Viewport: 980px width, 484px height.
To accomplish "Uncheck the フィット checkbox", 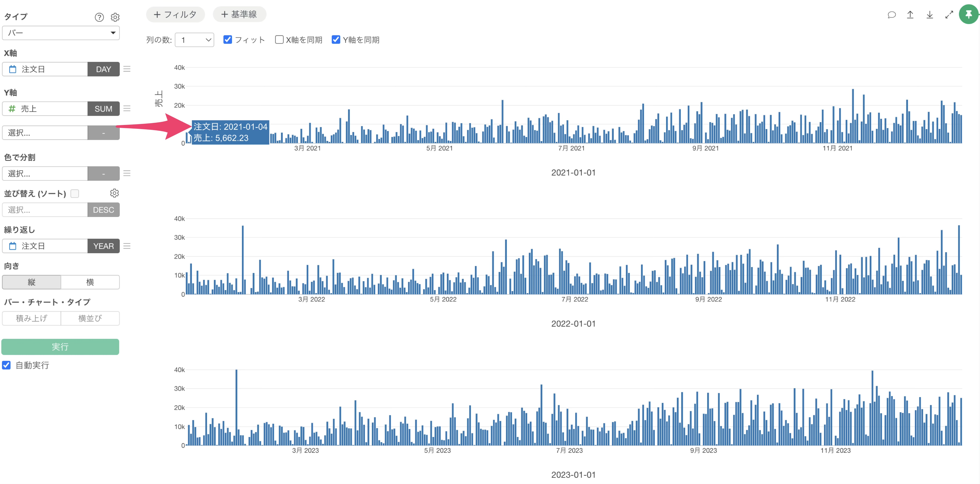I will pyautogui.click(x=227, y=40).
